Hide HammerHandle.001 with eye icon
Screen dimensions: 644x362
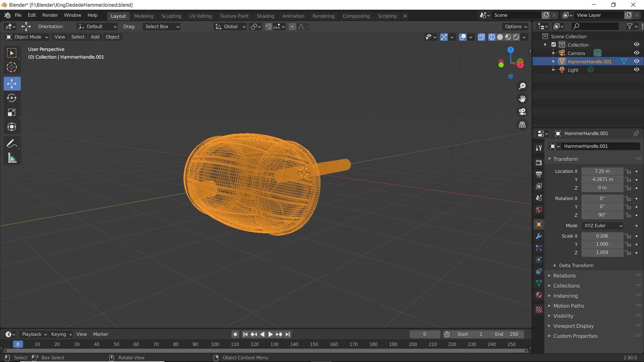point(636,61)
